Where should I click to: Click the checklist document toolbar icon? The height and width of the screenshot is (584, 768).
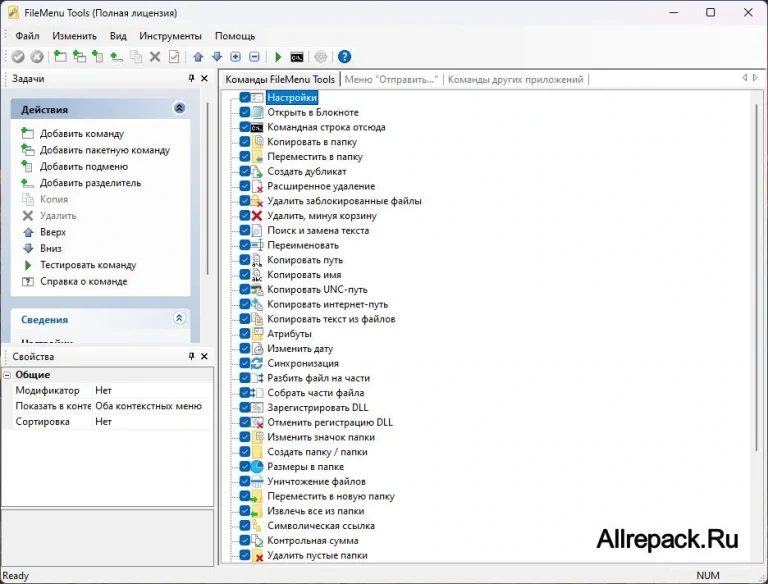tap(174, 57)
